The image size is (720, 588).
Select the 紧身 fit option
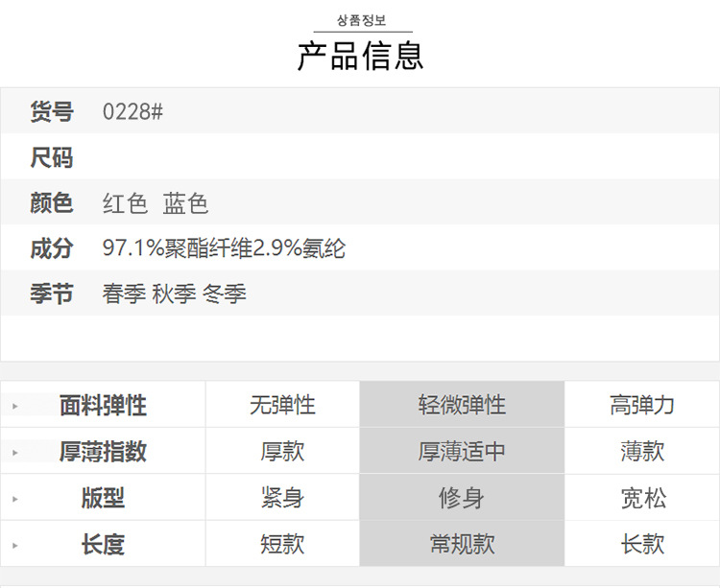click(x=282, y=498)
